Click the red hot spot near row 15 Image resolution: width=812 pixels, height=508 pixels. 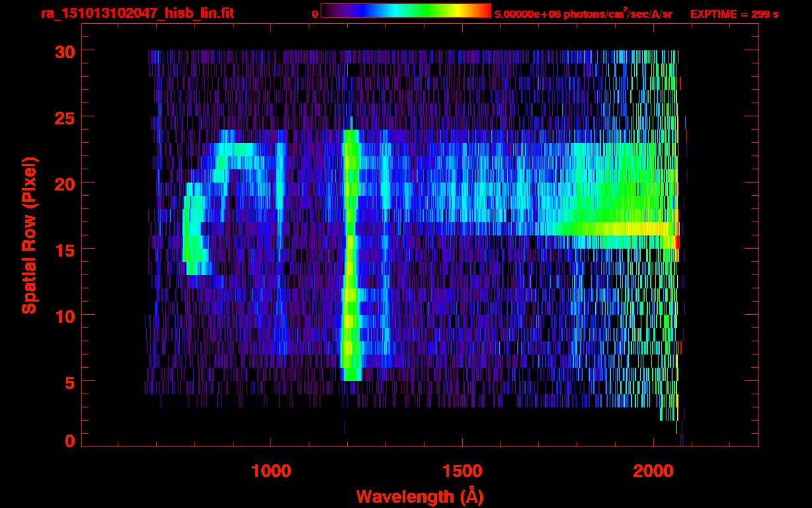click(x=676, y=242)
